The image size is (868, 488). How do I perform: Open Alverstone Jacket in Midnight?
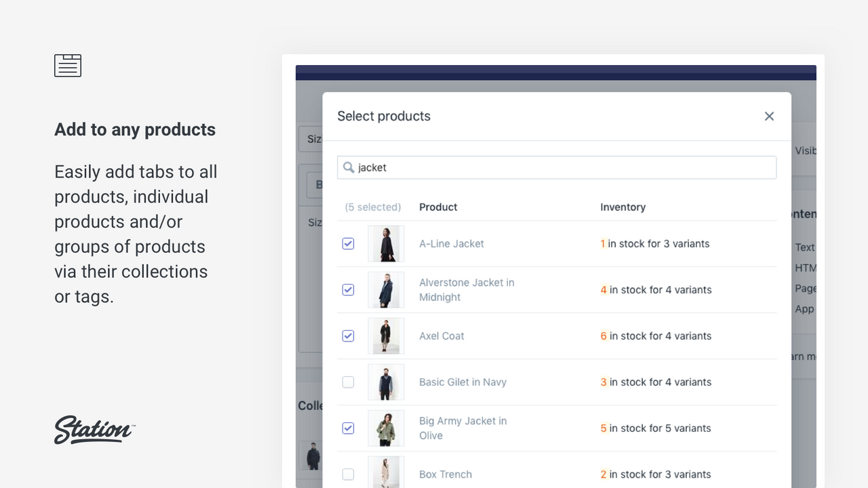pyautogui.click(x=467, y=289)
